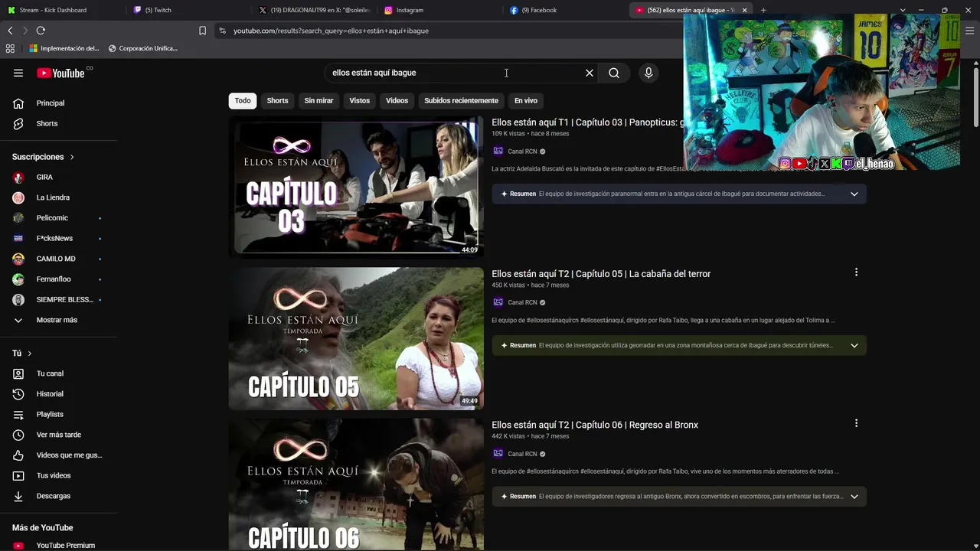Viewport: 980px width, 551px height.
Task: Filter results by En vivo chip
Action: pos(526,100)
